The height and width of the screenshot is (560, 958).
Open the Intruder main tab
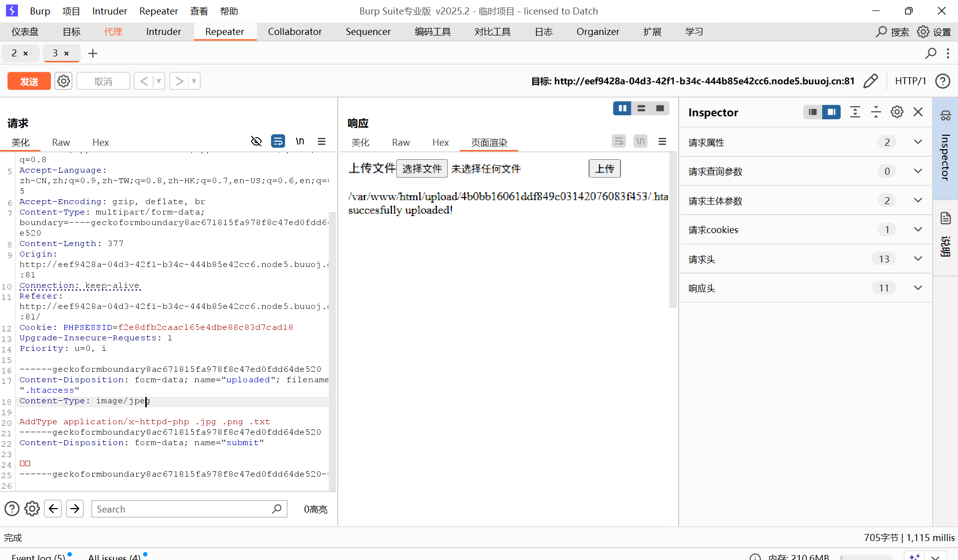click(x=164, y=31)
